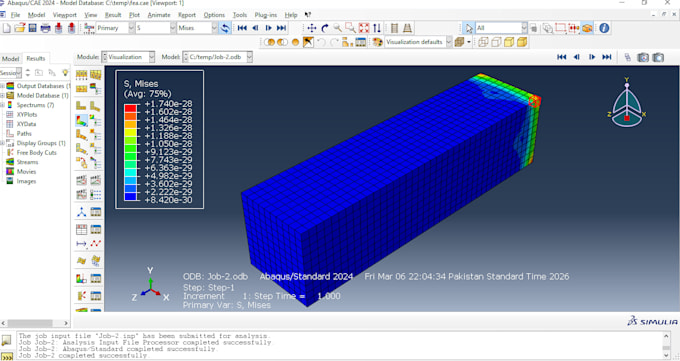
Task: Click the wireframe render style cube
Action: 483,42
